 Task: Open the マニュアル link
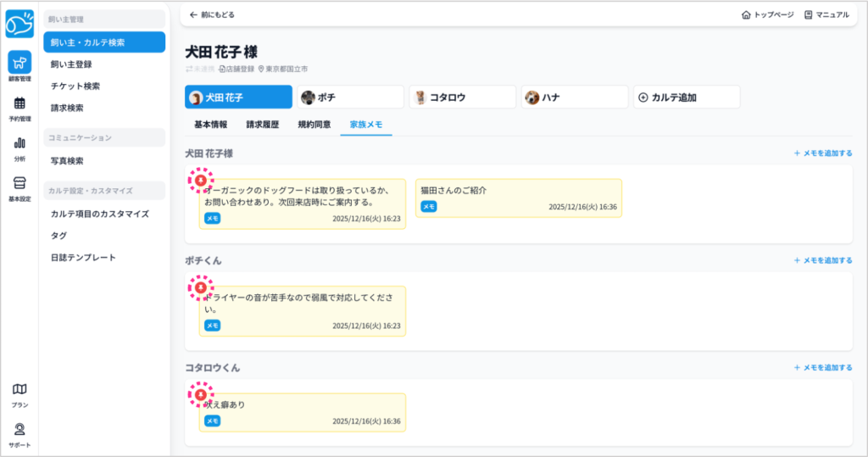coord(826,14)
